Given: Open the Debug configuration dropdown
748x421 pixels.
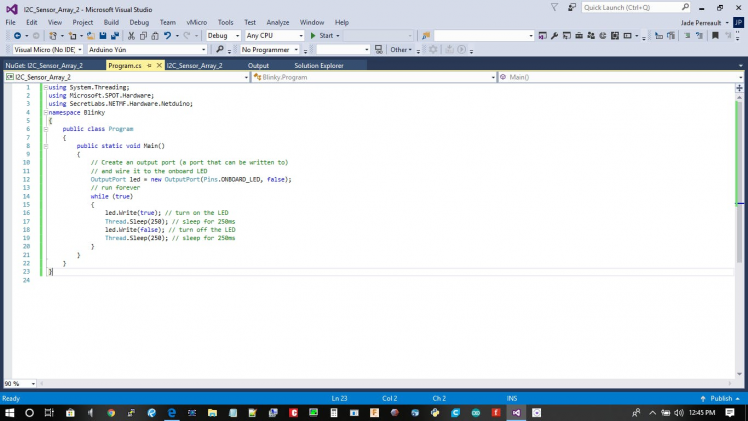Looking at the screenshot, I should (x=224, y=35).
